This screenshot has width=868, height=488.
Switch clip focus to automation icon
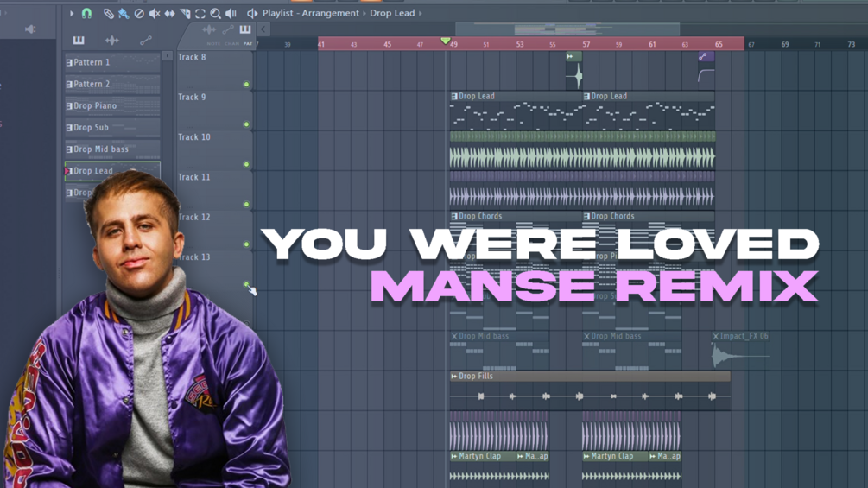pos(227,30)
